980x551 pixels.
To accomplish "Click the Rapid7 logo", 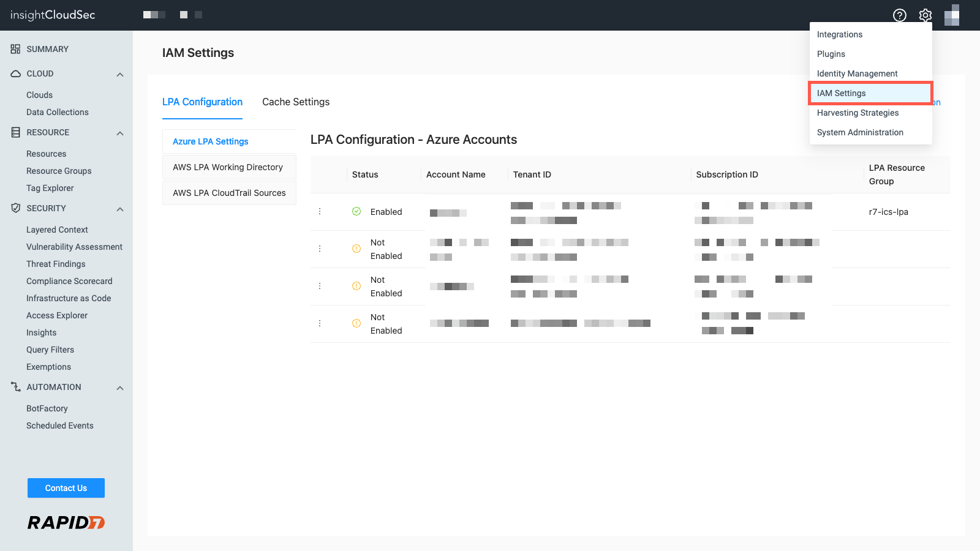I will [x=66, y=522].
